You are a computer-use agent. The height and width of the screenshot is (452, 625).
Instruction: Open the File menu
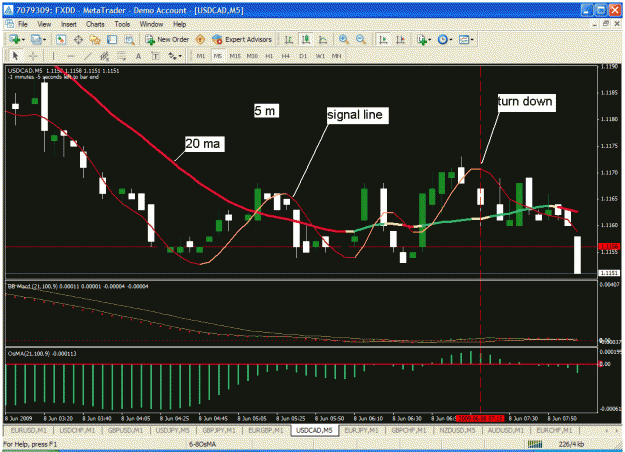click(x=23, y=24)
